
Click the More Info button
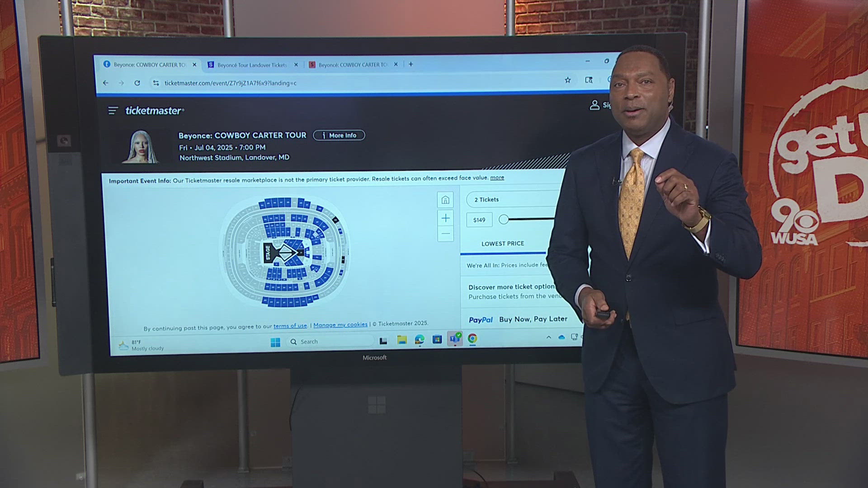tap(339, 136)
